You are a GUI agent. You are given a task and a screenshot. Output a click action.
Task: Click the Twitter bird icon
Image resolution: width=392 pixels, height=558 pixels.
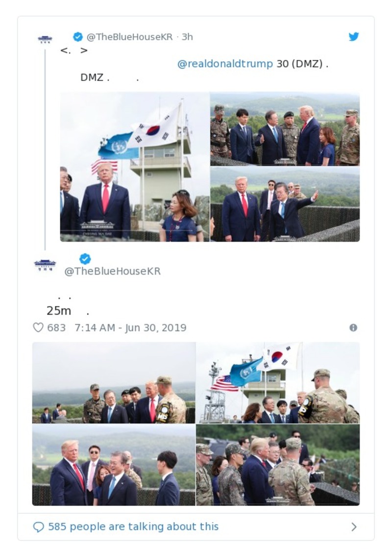[x=354, y=36]
